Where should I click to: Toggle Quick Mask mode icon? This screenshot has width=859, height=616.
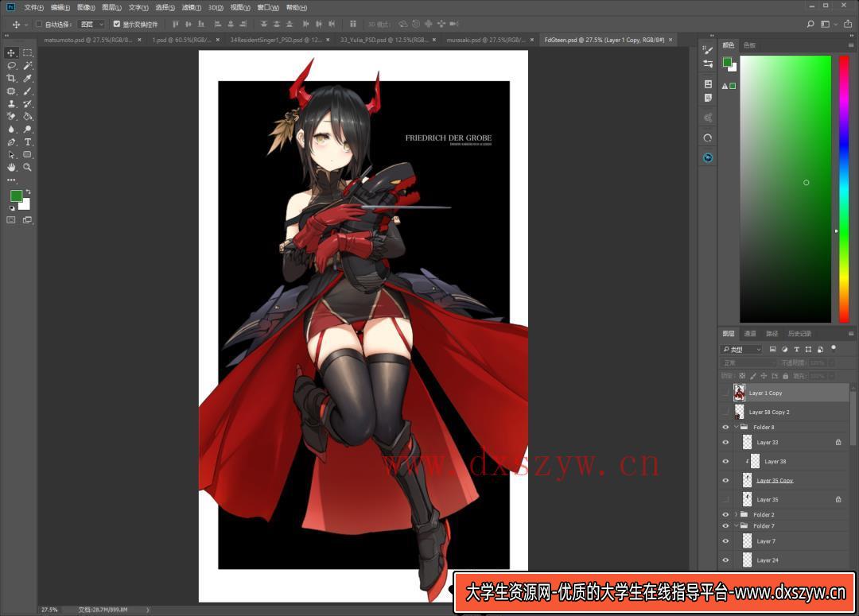pyautogui.click(x=11, y=219)
